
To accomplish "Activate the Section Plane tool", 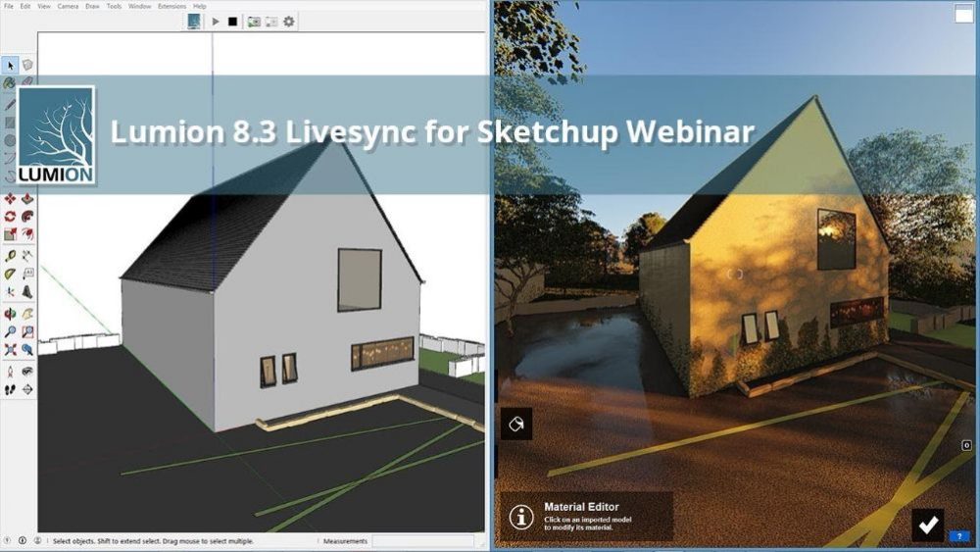I will point(27,390).
